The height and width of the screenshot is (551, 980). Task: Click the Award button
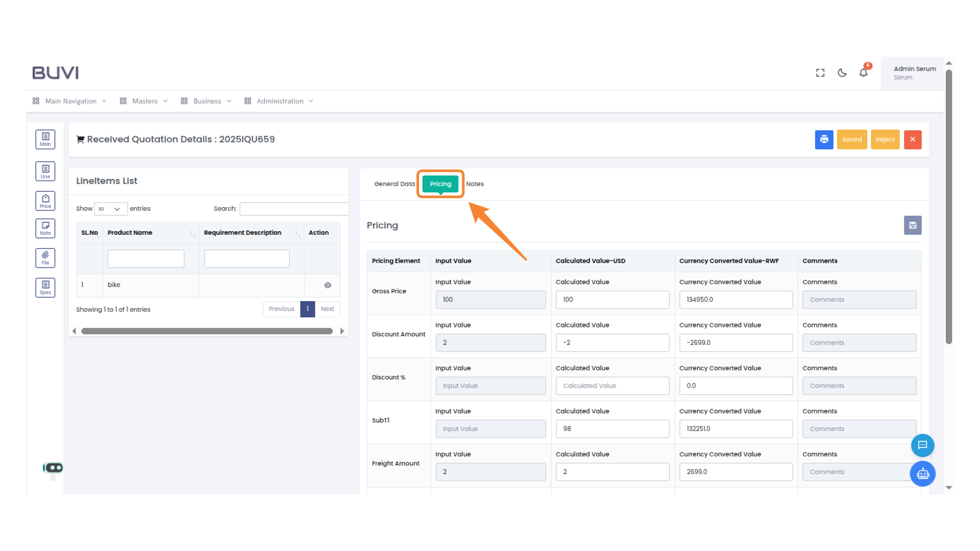[x=851, y=139]
